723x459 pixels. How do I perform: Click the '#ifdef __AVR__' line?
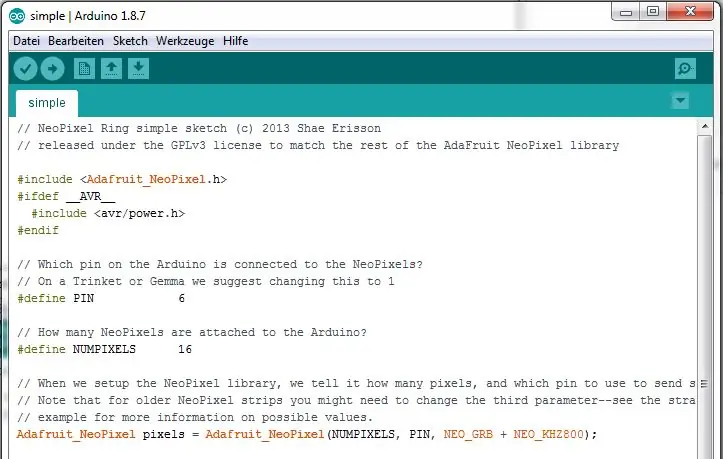pos(66,197)
